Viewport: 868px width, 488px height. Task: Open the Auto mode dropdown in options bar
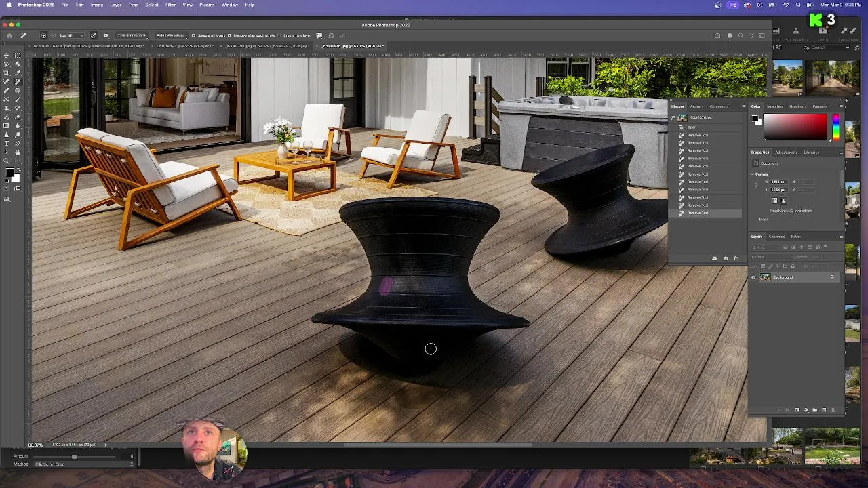click(171, 35)
